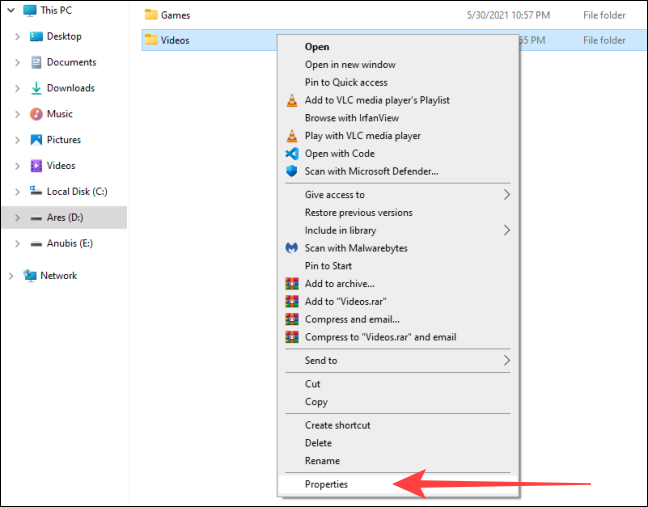Select Properties from the context menu
The width and height of the screenshot is (648, 507).
[x=326, y=485]
